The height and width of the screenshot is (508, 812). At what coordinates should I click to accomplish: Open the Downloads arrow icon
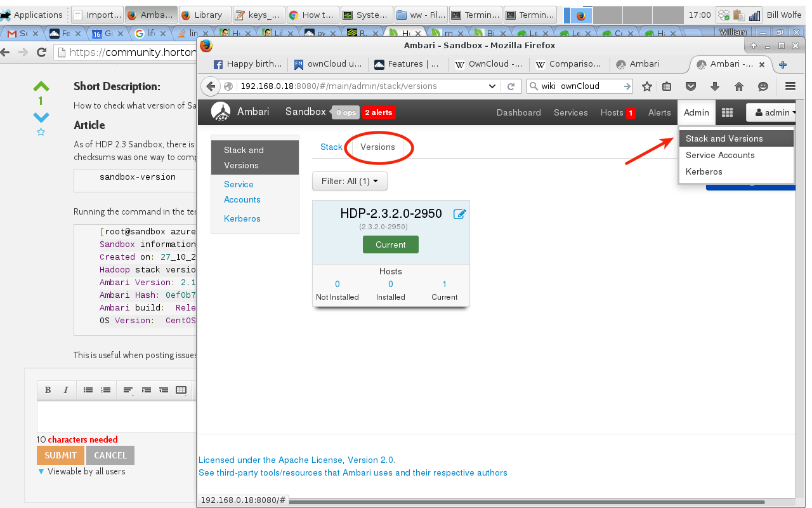point(715,86)
